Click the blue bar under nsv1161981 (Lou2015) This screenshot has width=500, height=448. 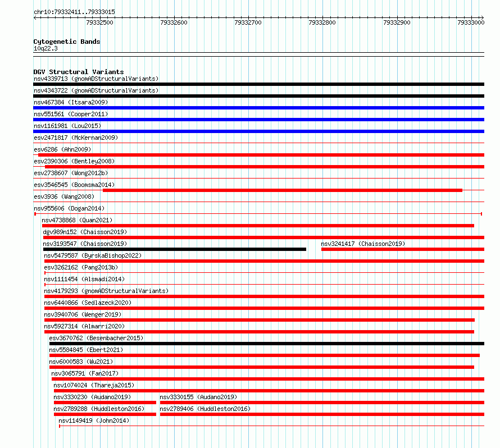click(258, 131)
